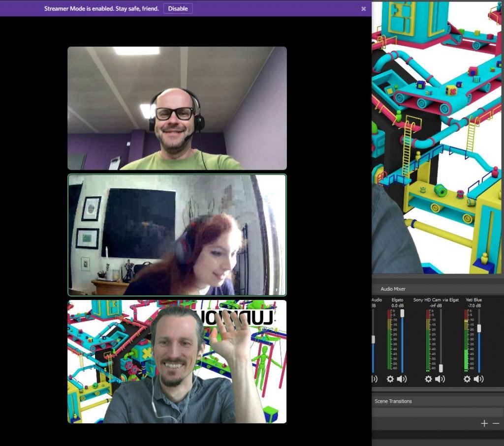Open the scene transition selection box
The image size is (504, 446).
(437, 412)
